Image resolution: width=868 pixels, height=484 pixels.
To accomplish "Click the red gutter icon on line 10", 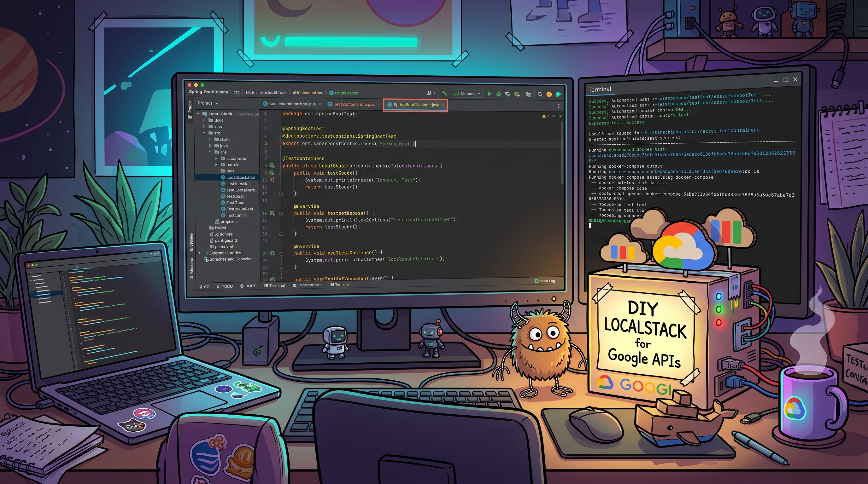I will click(x=272, y=180).
